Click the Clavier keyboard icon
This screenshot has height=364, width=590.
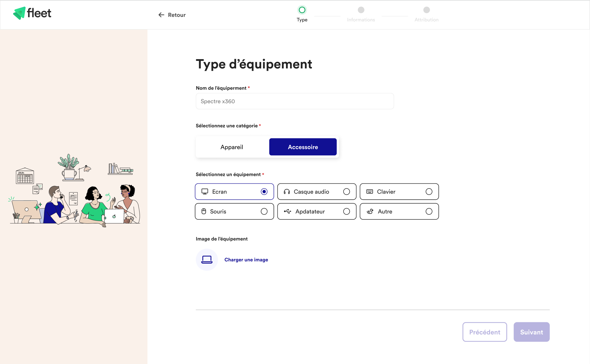[x=370, y=192]
